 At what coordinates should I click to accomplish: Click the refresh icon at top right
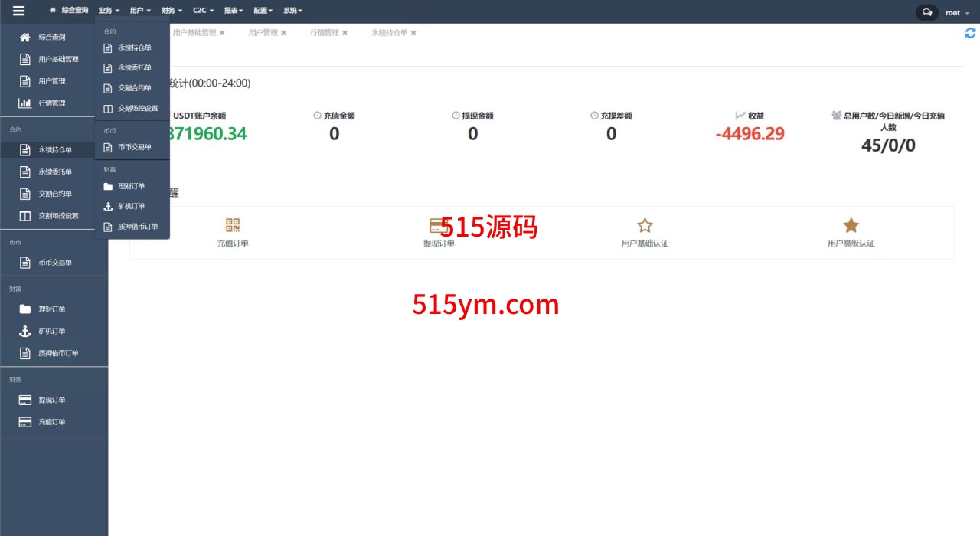(x=970, y=33)
